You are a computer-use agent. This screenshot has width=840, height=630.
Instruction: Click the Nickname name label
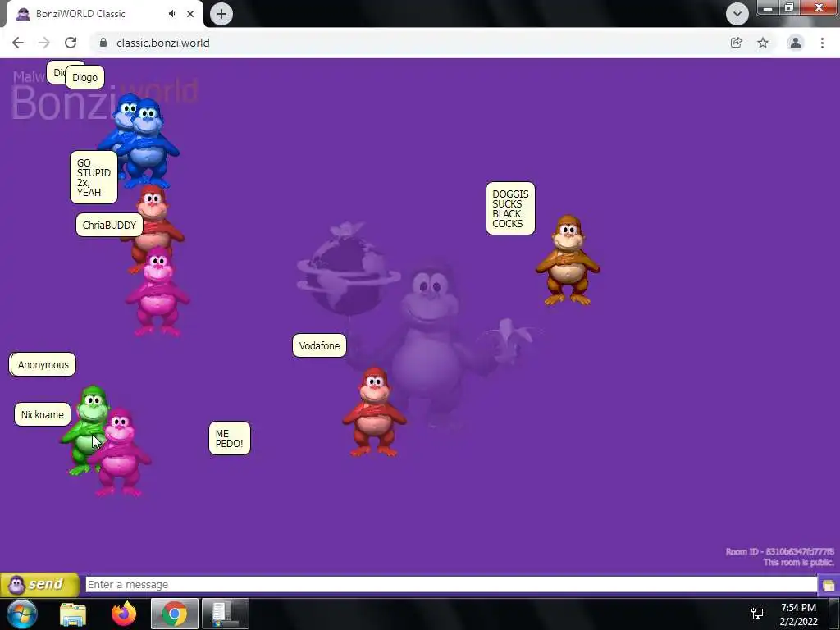click(x=43, y=414)
